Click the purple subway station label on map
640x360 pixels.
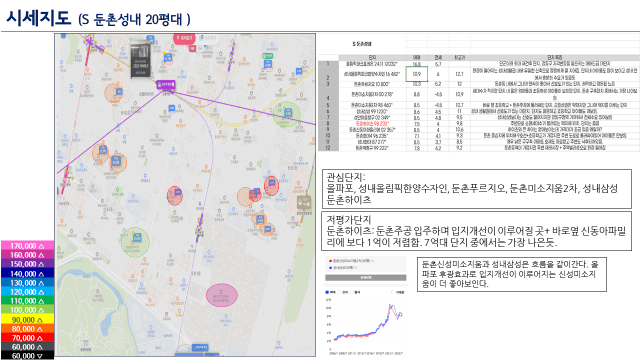[167, 84]
